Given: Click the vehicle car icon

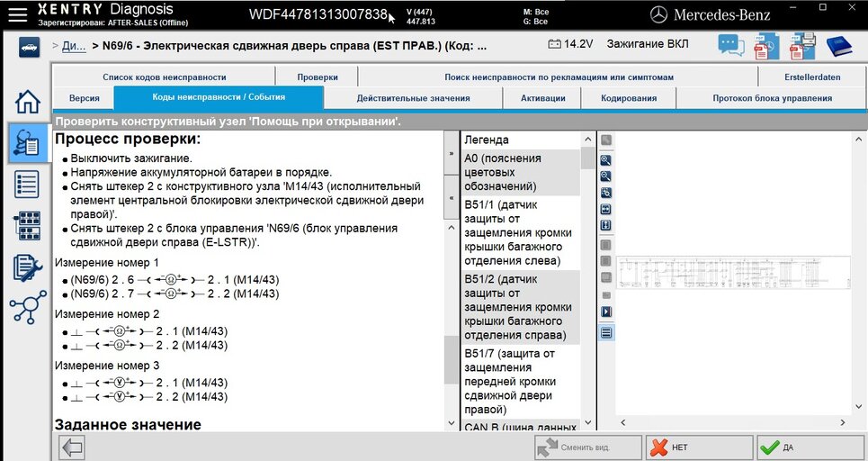Looking at the screenshot, I should click(28, 47).
